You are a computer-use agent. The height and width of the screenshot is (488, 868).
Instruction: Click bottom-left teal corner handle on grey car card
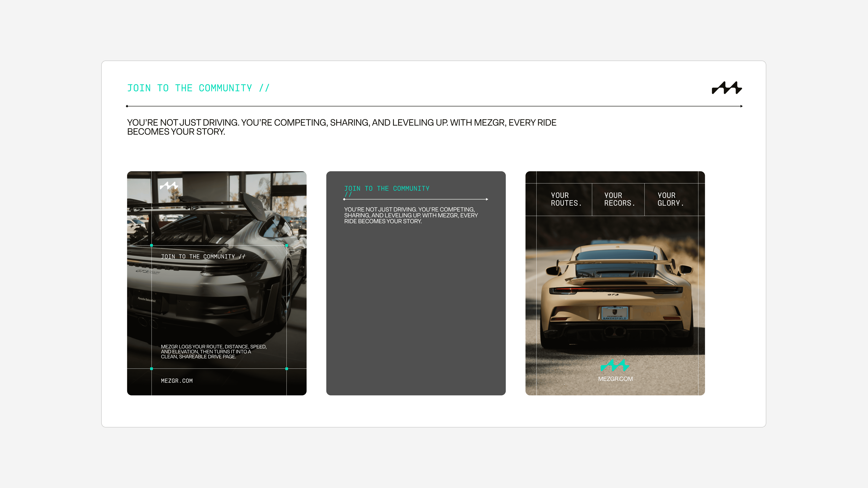[152, 369]
